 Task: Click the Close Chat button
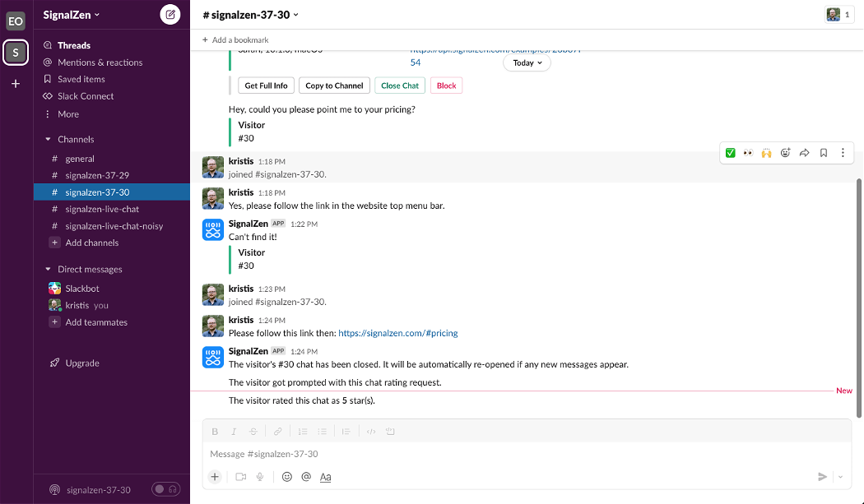pyautogui.click(x=399, y=86)
